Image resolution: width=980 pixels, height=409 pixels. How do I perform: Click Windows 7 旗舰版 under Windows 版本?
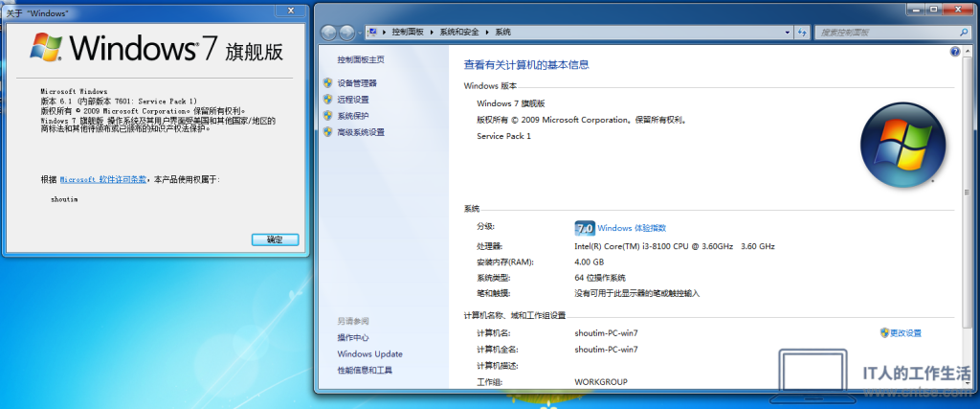tap(511, 103)
